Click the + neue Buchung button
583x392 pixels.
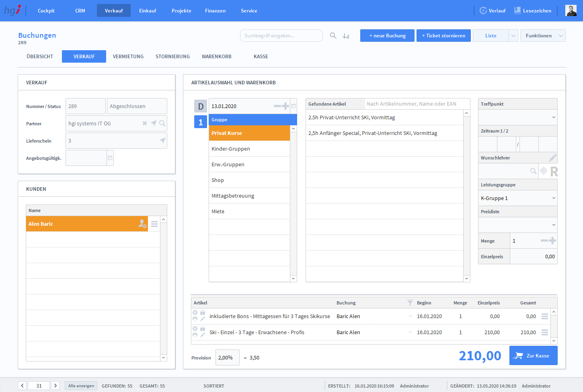(387, 36)
